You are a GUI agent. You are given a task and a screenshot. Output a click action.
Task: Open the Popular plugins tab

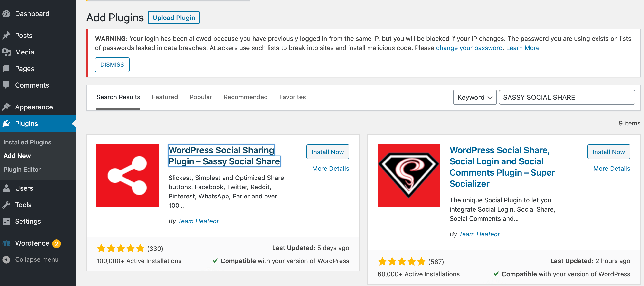click(201, 97)
